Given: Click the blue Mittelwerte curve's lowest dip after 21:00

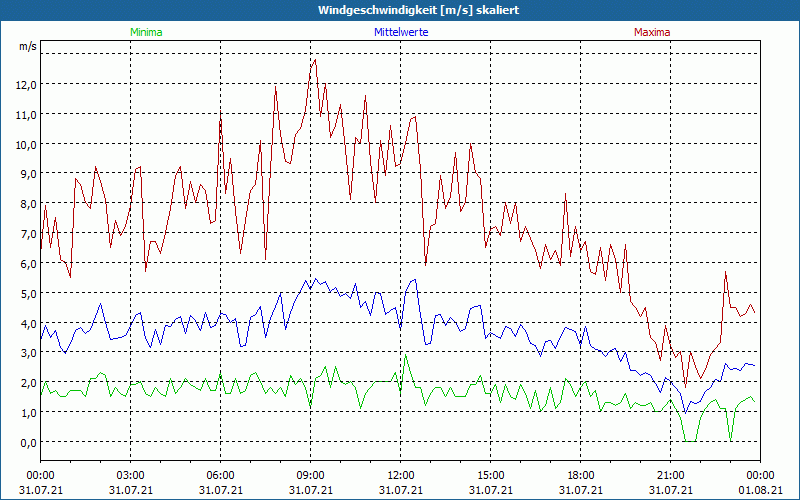Looking at the screenshot, I should 686,412.
